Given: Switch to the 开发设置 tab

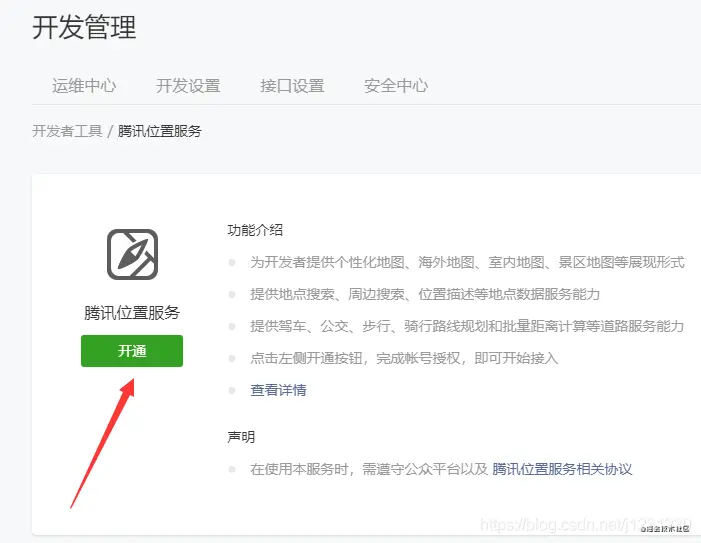Looking at the screenshot, I should [x=188, y=86].
